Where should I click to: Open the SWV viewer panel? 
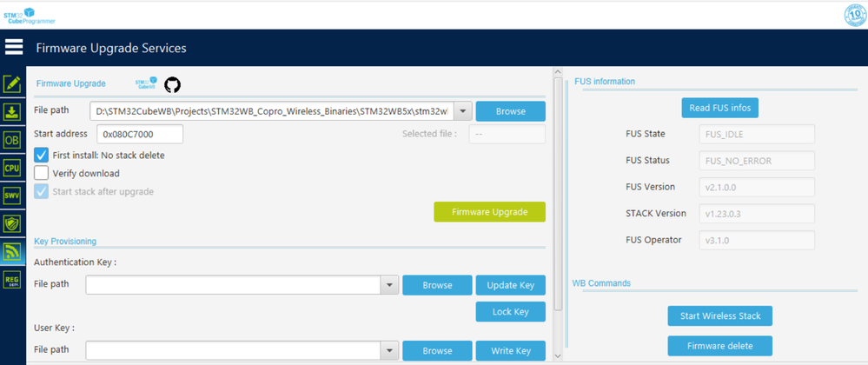pos(12,196)
